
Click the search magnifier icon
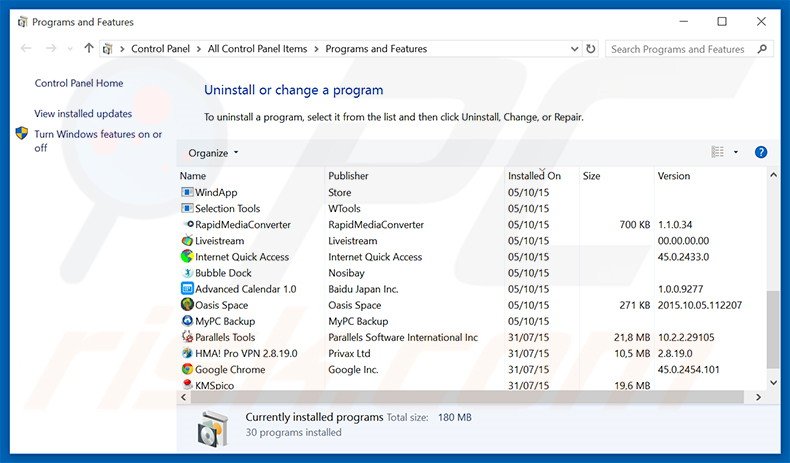762,49
